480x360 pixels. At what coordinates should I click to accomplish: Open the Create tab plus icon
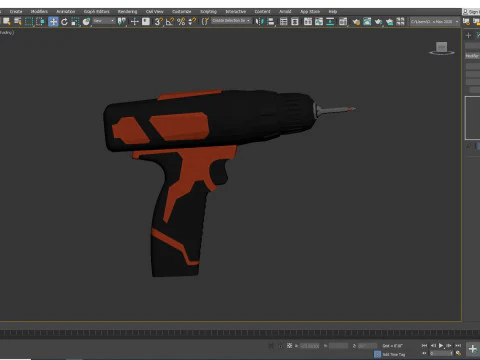[468, 35]
